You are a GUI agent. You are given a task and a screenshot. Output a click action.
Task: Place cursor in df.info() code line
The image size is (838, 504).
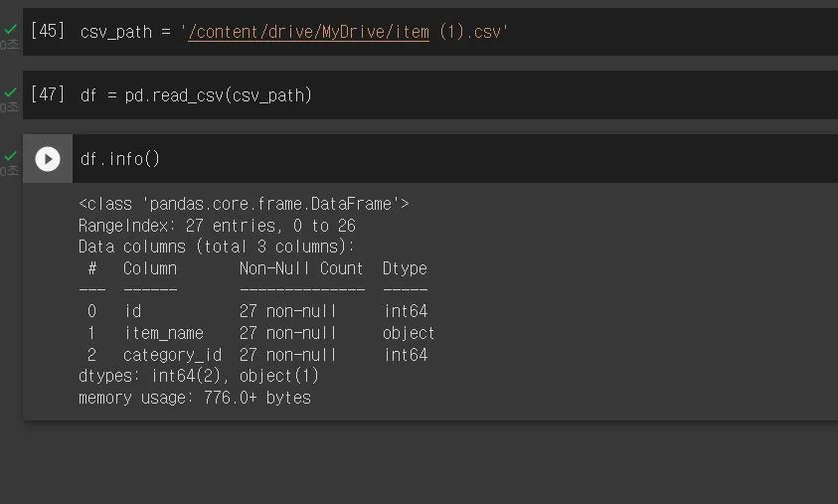pyautogui.click(x=119, y=159)
